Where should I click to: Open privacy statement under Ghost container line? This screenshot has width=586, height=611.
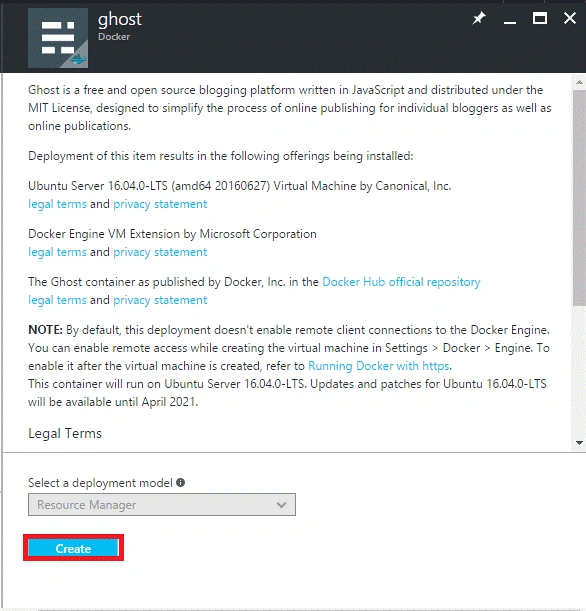coord(160,300)
